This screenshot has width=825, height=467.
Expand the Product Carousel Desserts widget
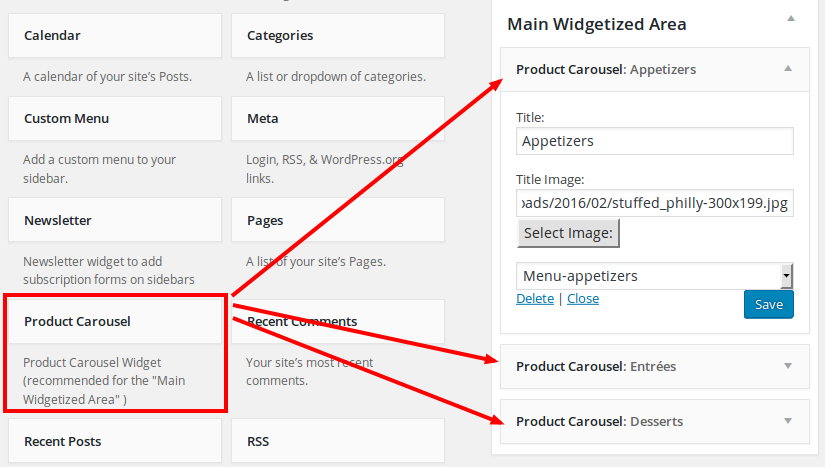788,421
